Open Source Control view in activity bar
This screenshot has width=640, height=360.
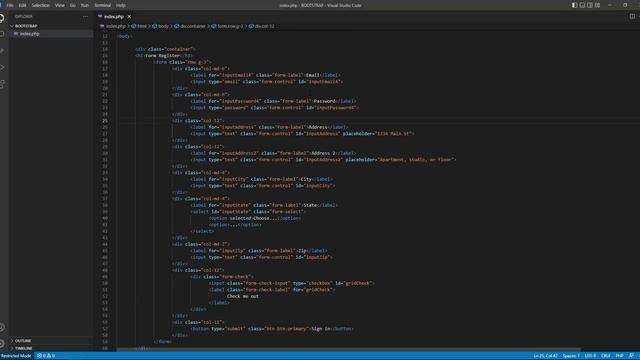click(2, 51)
